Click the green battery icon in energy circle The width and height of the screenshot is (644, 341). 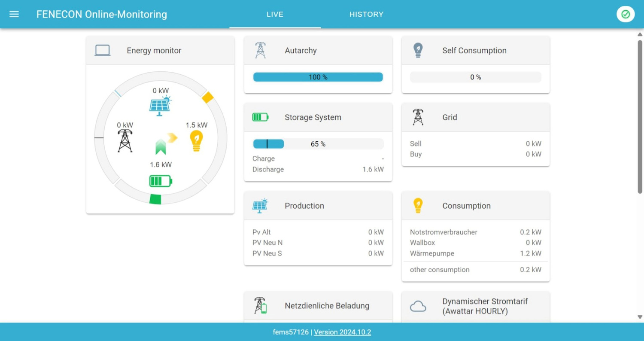coord(161,181)
